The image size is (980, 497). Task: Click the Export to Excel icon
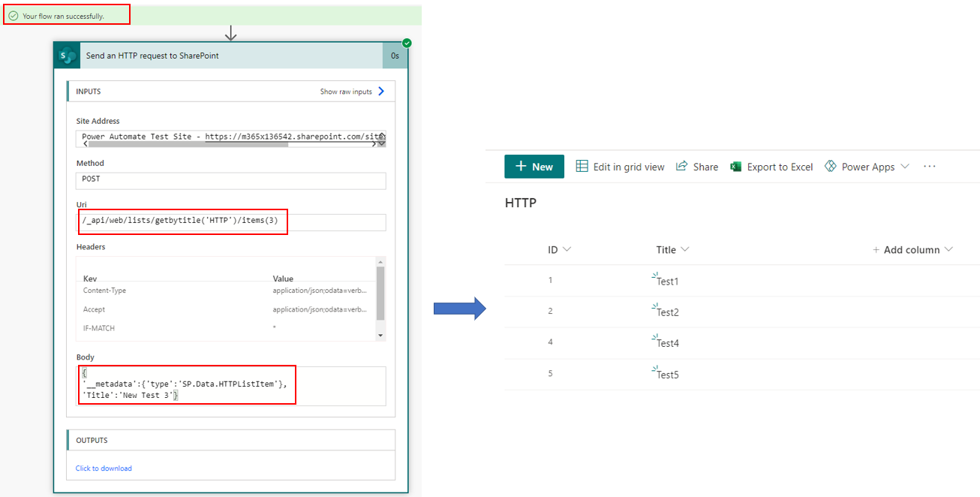736,167
